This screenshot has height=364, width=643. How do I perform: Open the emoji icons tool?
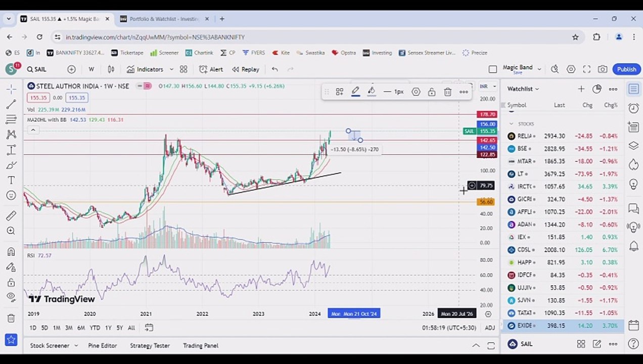point(11,196)
